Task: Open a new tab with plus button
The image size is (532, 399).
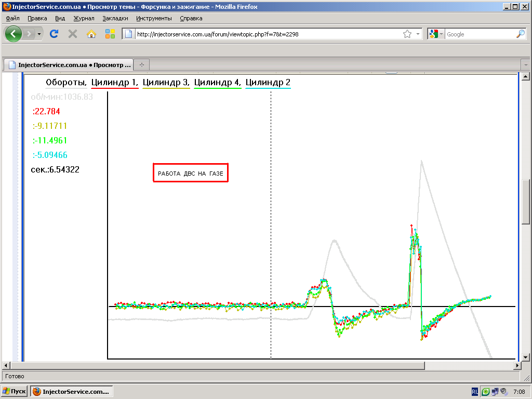Action: [x=141, y=65]
